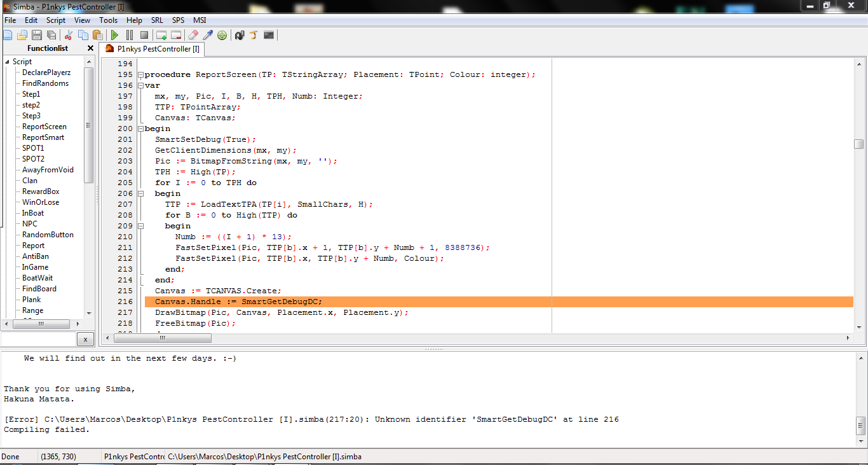This screenshot has height=465, width=868.
Task: Fold the for-loop begin at line 206
Action: pos(140,194)
